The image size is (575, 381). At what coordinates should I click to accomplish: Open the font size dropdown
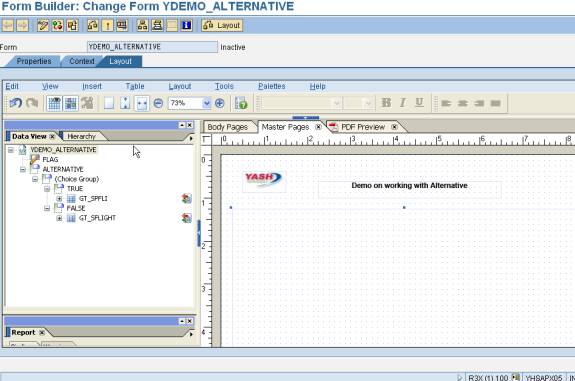tap(368, 103)
